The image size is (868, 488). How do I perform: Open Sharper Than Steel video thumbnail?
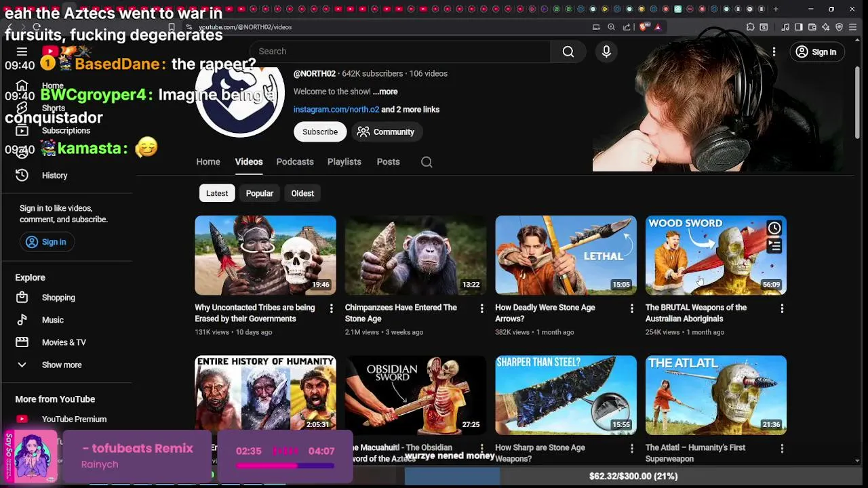[x=566, y=395]
